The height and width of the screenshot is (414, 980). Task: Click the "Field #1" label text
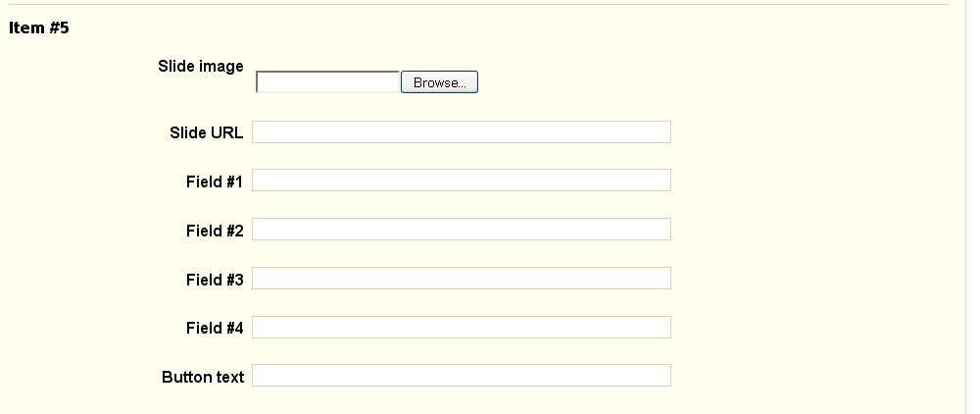[215, 181]
